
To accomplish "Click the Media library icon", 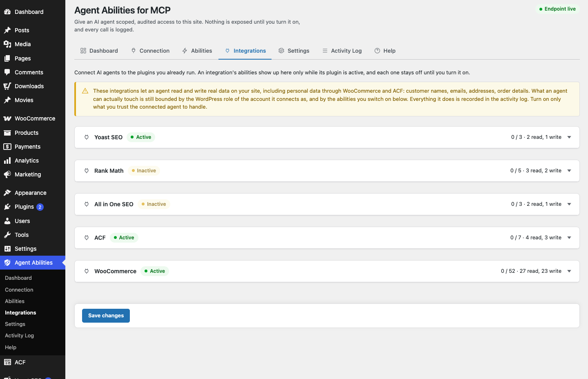I will click(7, 44).
